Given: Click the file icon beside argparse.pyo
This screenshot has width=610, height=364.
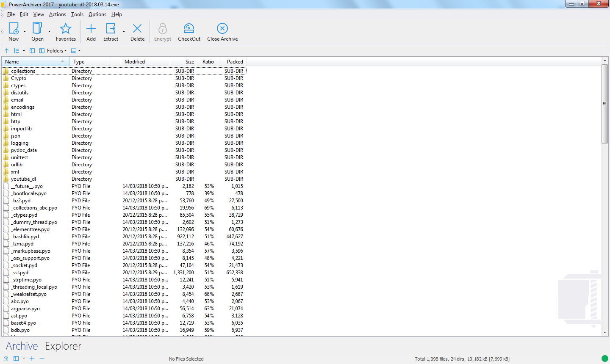Looking at the screenshot, I should (6, 309).
